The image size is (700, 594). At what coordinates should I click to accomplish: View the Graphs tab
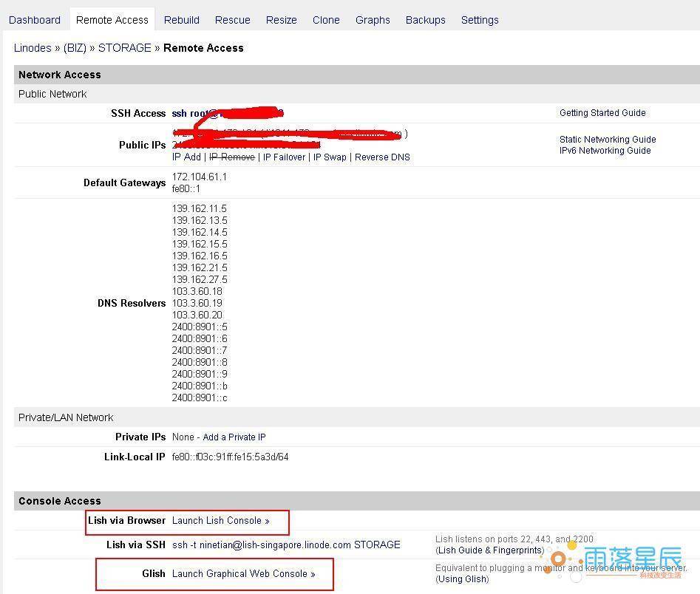click(x=373, y=20)
